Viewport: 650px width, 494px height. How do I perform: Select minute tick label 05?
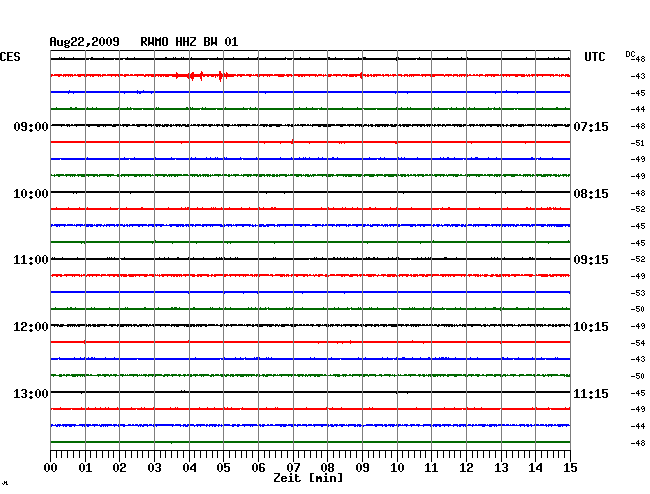223,467
